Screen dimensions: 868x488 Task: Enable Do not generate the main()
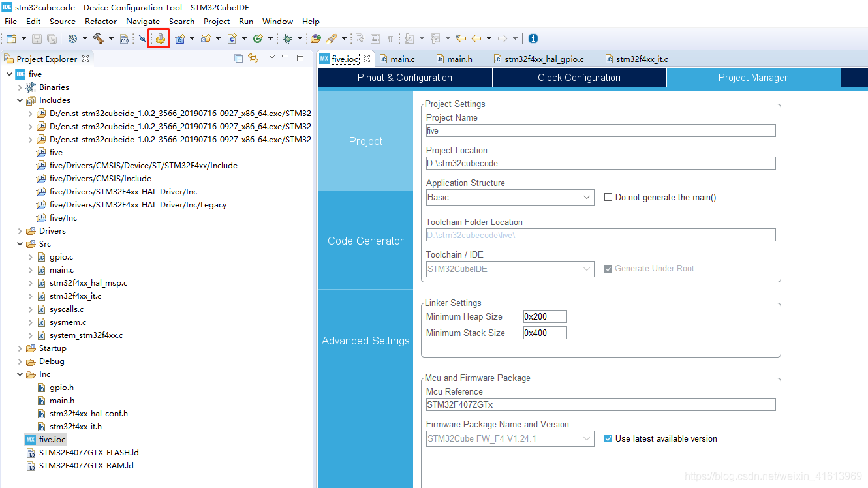click(x=608, y=197)
